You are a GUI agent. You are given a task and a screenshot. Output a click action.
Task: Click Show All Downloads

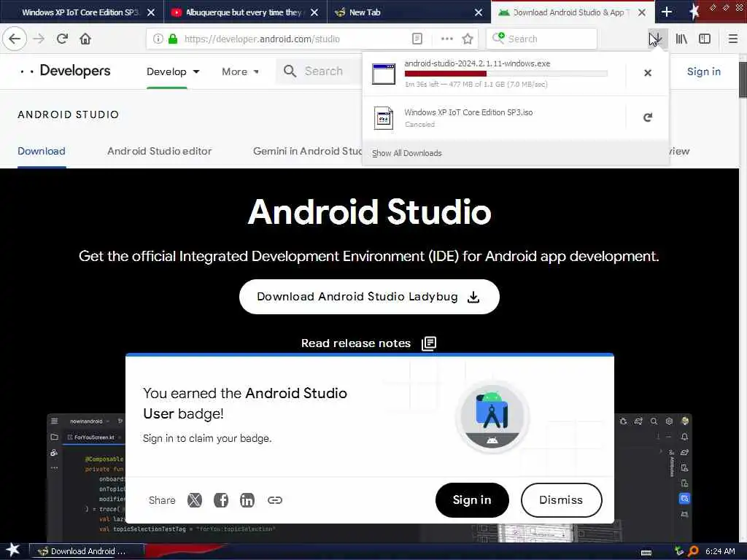coord(407,153)
